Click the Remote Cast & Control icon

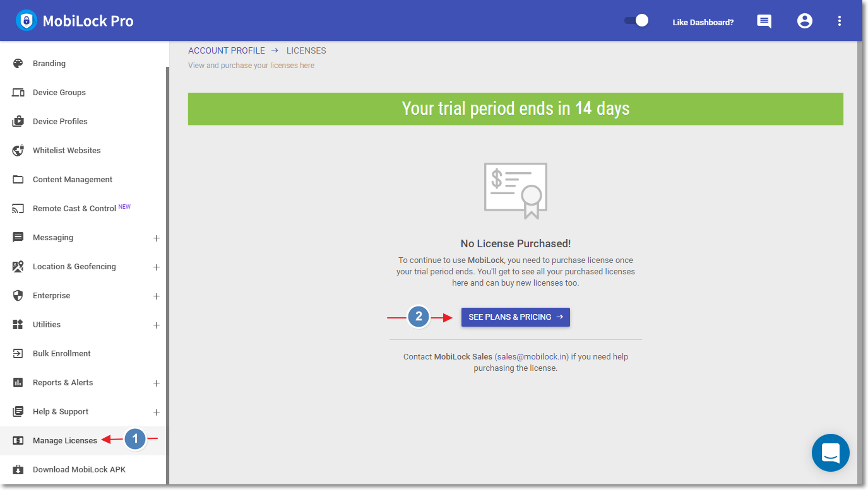click(18, 208)
